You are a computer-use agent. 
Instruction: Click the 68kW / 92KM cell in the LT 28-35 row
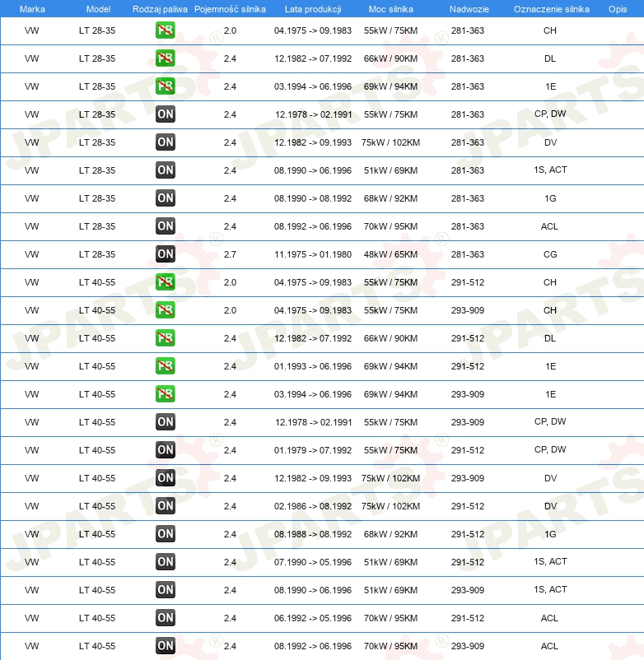pyautogui.click(x=391, y=198)
